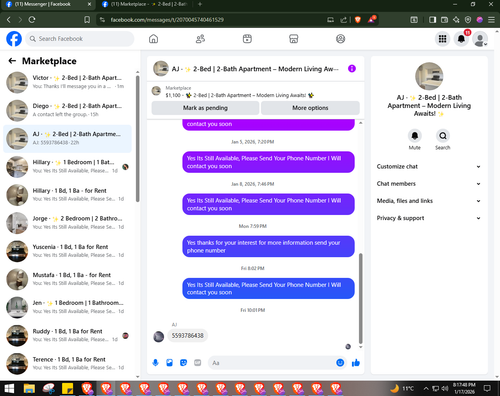
Task: Click chat messages scrollbar thumb
Action: [x=360, y=298]
